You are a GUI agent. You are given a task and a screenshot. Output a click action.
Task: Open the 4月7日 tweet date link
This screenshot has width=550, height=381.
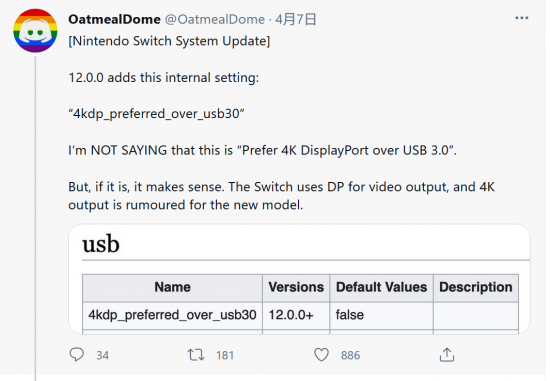pyautogui.click(x=295, y=19)
